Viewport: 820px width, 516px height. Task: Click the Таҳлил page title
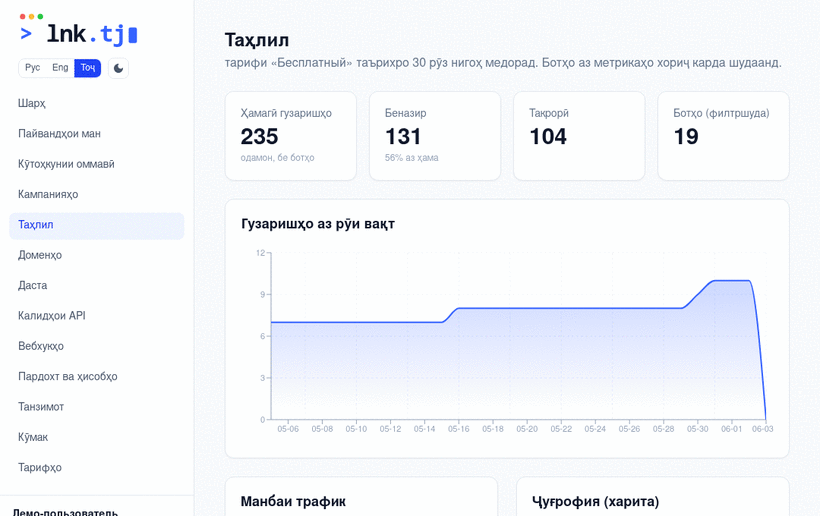tap(257, 40)
